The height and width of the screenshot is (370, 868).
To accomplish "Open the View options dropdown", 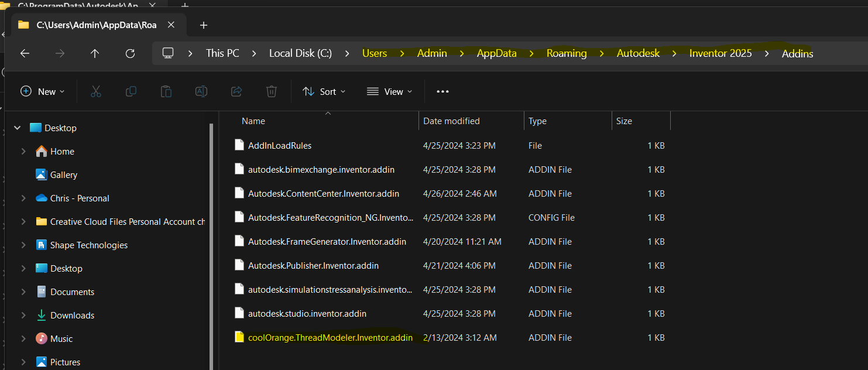I will coord(389,91).
